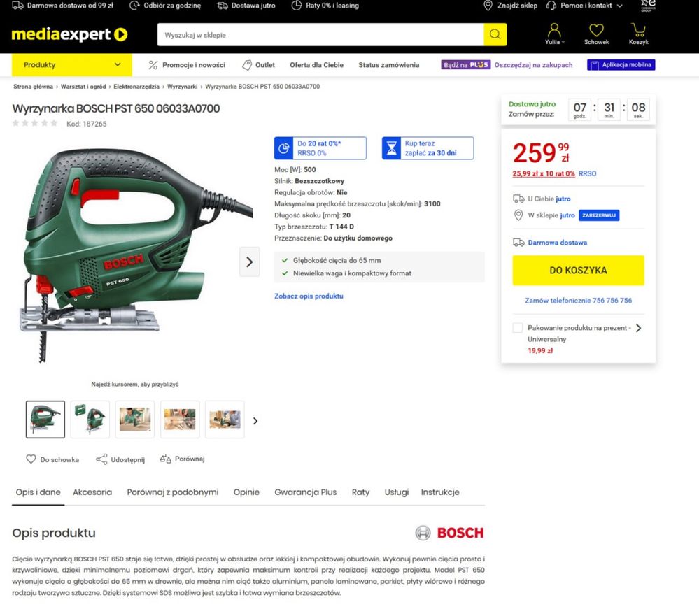Image resolution: width=699 pixels, height=616 pixels.
Task: Switch to Porównaj z podobnymi tab
Action: point(173,492)
